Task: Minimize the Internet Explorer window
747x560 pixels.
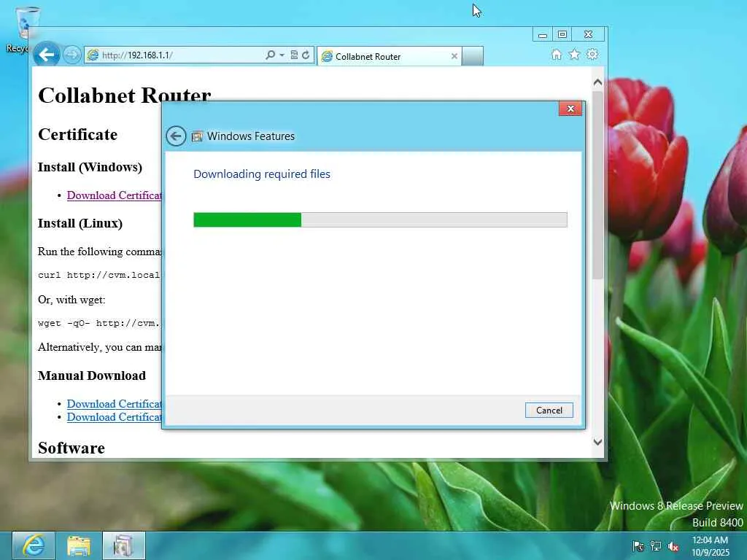Action: click(542, 35)
